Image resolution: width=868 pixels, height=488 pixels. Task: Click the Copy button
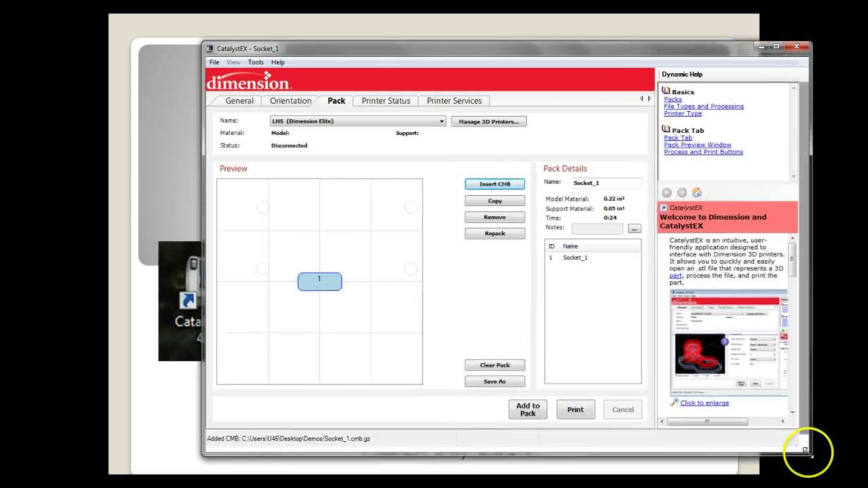point(495,201)
